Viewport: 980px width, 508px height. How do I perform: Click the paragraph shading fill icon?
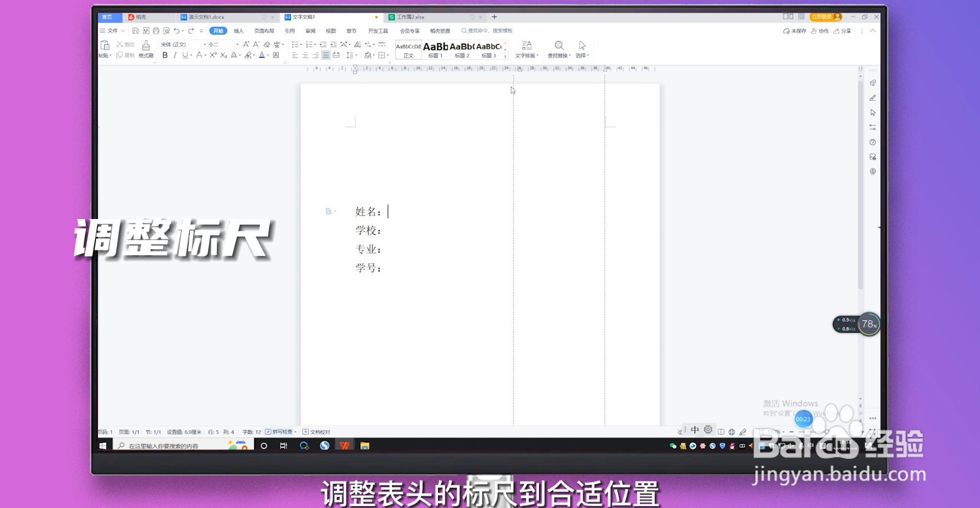(367, 55)
